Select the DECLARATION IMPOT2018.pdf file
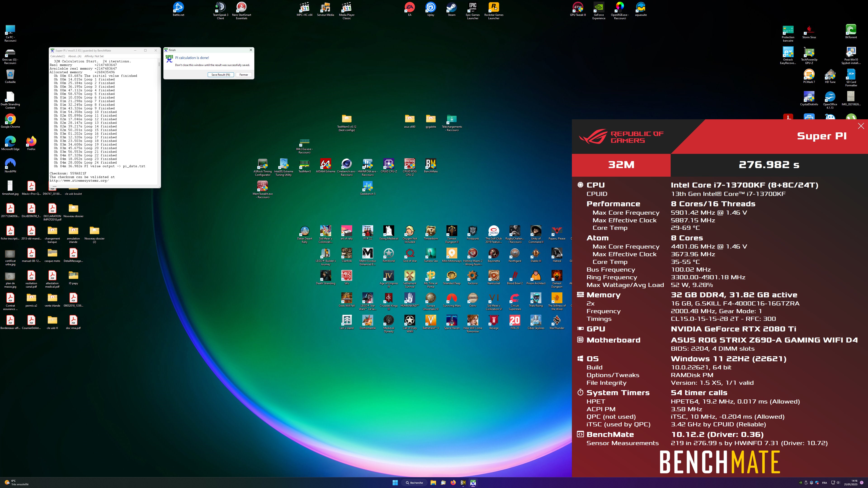Screen dimensions: 868x488 (x=52, y=212)
